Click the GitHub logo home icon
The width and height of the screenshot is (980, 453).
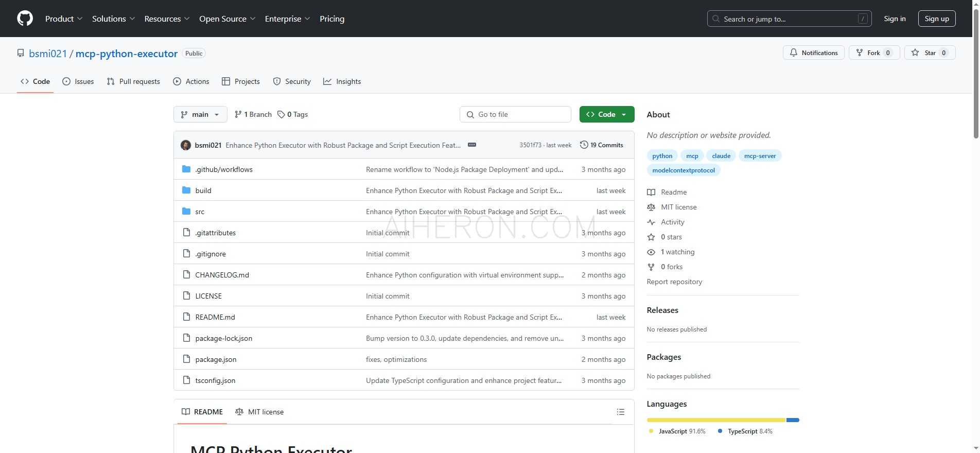(25, 19)
